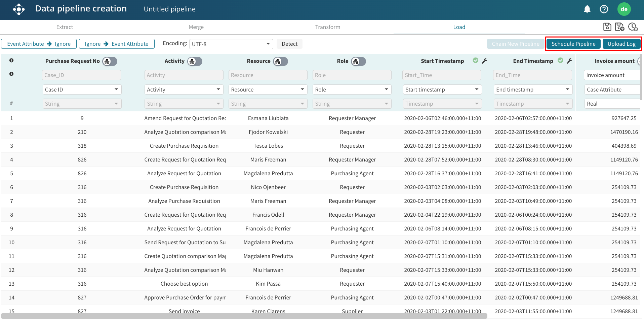
Task: Expand the Case ID attribute type dropdown
Action: point(82,89)
